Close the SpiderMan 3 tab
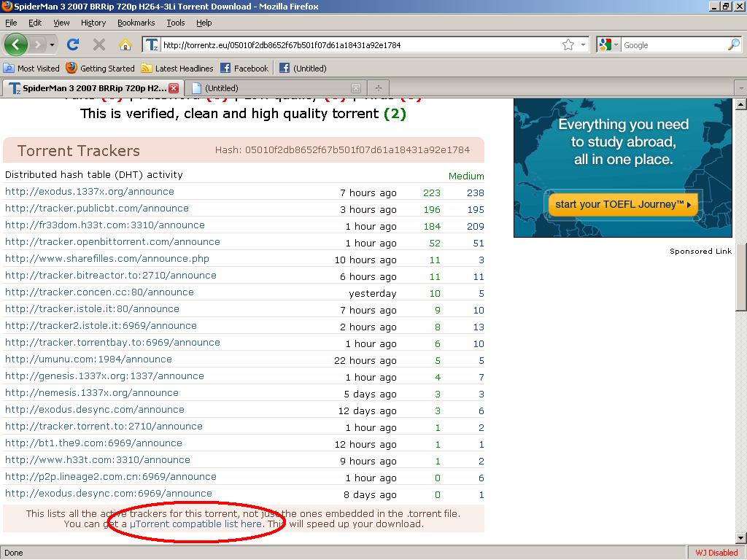The height and width of the screenshot is (560, 747). 174,88
